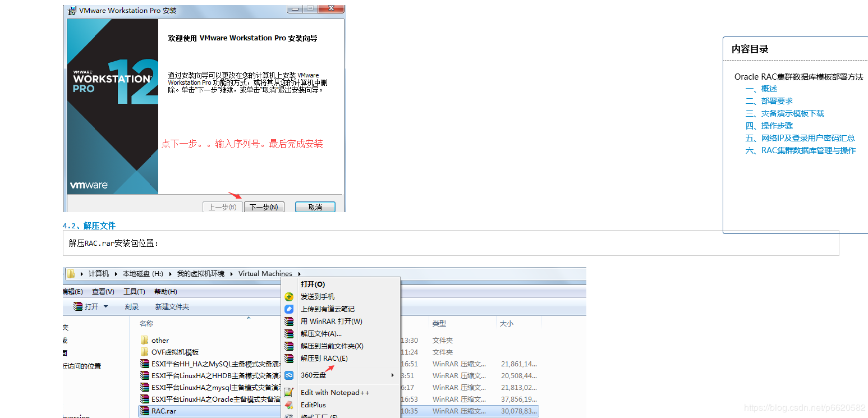
Task: Click Oracle RAC集群数据库模板部署方法 contents title
Action: tap(799, 77)
